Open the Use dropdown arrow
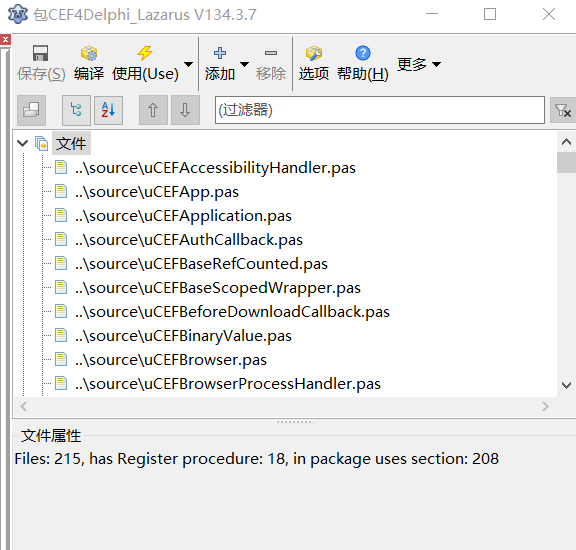This screenshot has width=576, height=550. (x=188, y=64)
